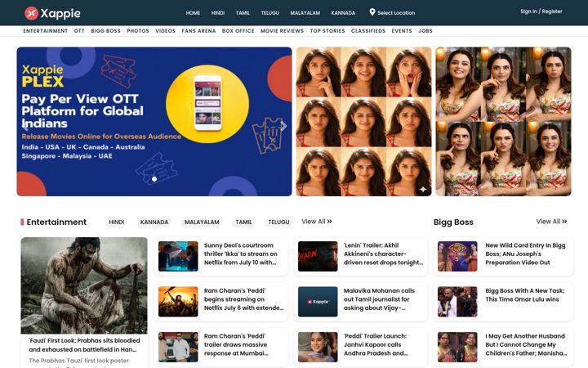Filter Entertainment by HINDI tab

pyautogui.click(x=117, y=222)
